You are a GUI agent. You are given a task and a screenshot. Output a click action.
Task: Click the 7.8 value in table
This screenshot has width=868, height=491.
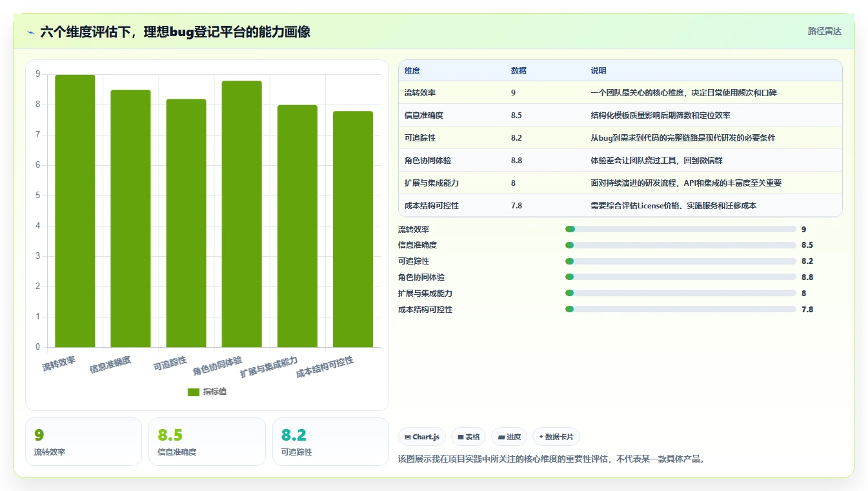(x=516, y=206)
